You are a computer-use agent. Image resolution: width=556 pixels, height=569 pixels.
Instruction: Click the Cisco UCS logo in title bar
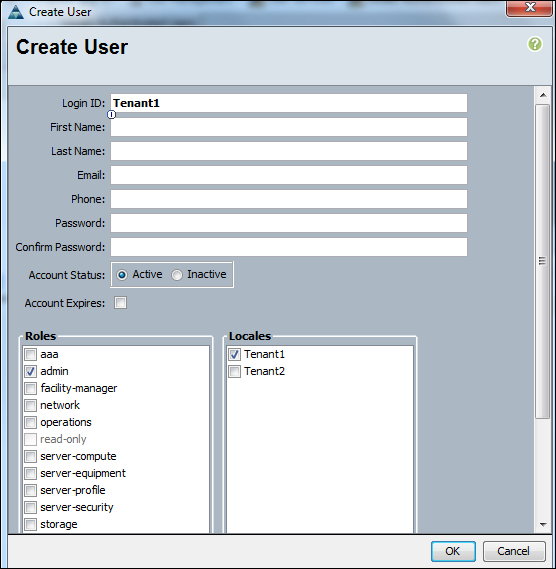tap(16, 12)
